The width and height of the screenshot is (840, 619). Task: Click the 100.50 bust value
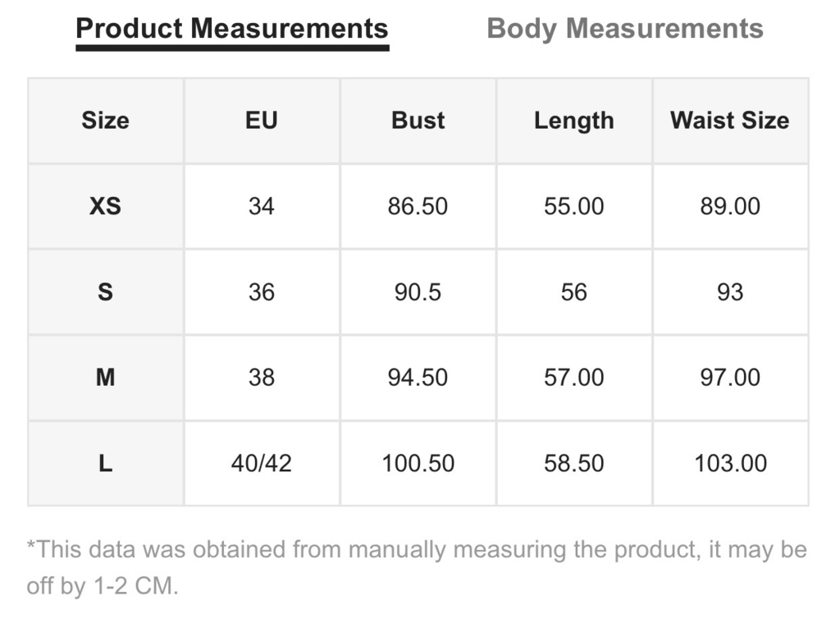pos(418,464)
